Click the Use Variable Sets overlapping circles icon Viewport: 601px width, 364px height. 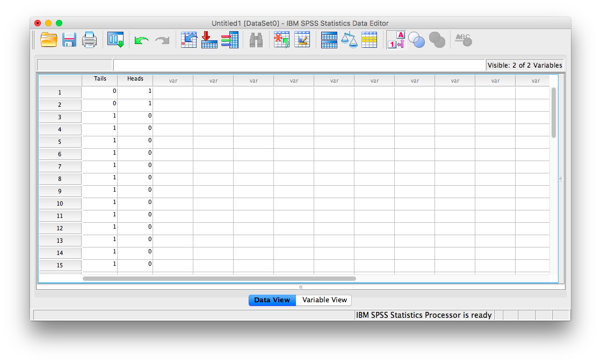click(x=416, y=40)
